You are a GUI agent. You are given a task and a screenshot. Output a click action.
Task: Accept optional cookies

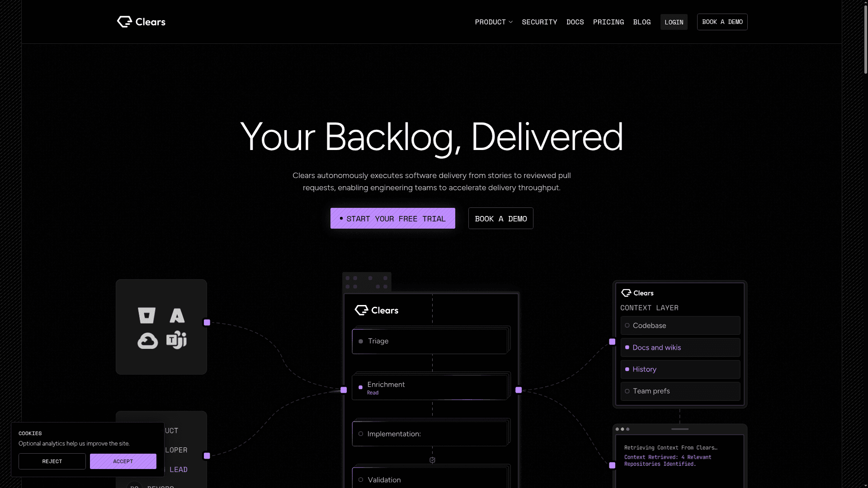[x=123, y=461]
